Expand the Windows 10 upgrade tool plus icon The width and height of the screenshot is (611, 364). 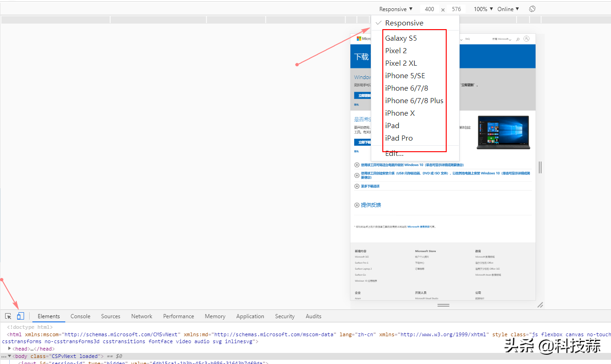point(357,165)
